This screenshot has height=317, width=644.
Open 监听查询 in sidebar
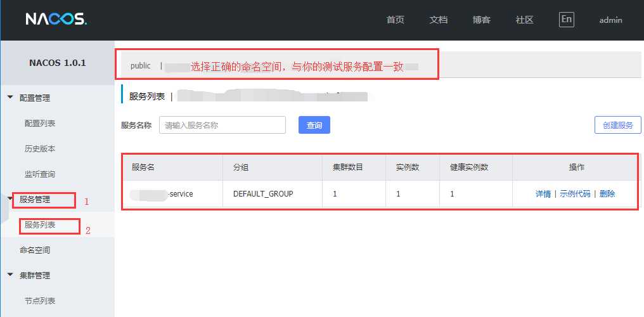(40, 174)
